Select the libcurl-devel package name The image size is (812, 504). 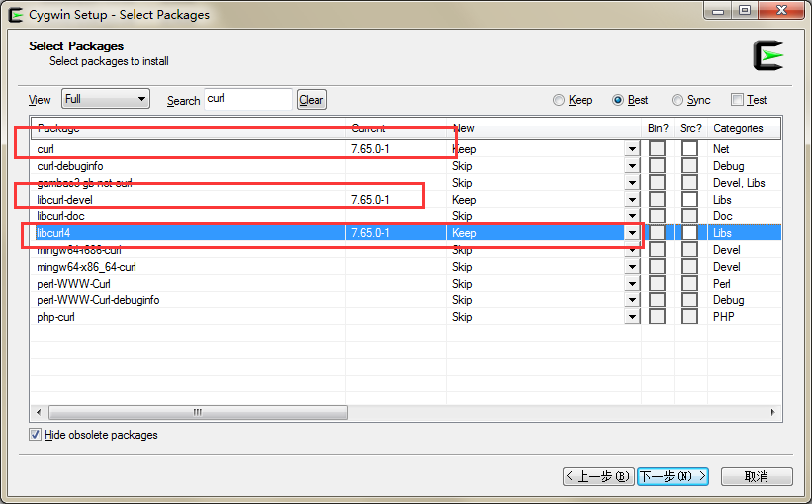pyautogui.click(x=64, y=200)
